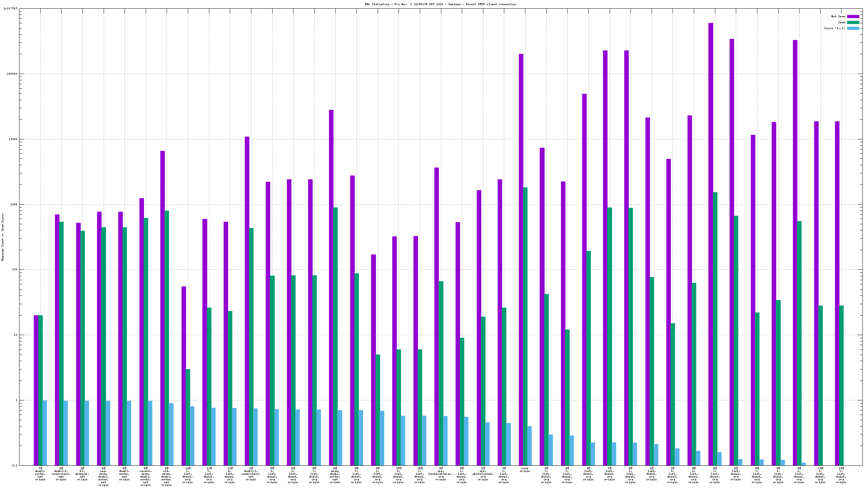Click the 1x10^63 label atop the y-axis
This screenshot has height=488, width=868.
pos(10,8)
